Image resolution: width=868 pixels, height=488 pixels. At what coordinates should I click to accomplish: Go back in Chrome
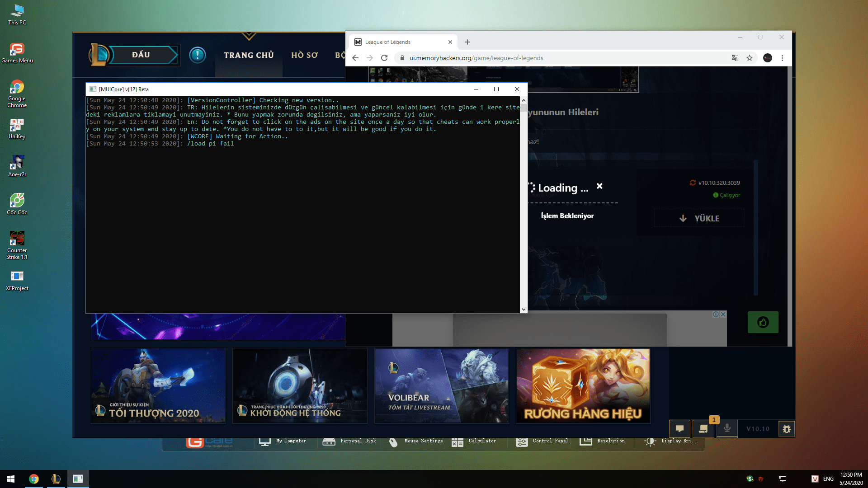355,58
